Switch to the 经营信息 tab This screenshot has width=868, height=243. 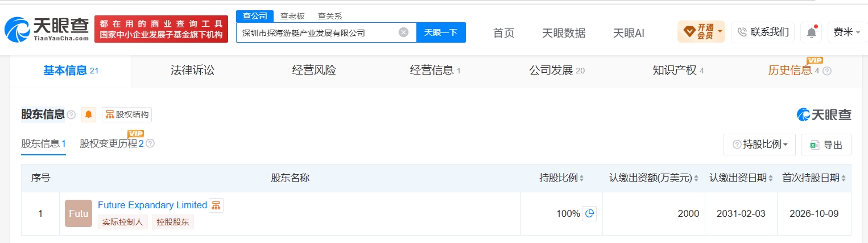coord(435,71)
